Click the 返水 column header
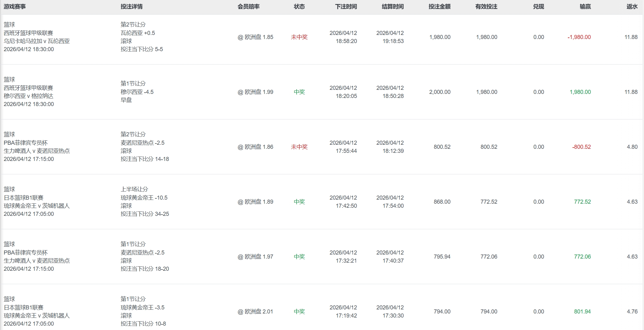Image resolution: width=644 pixels, height=330 pixels. click(x=632, y=7)
